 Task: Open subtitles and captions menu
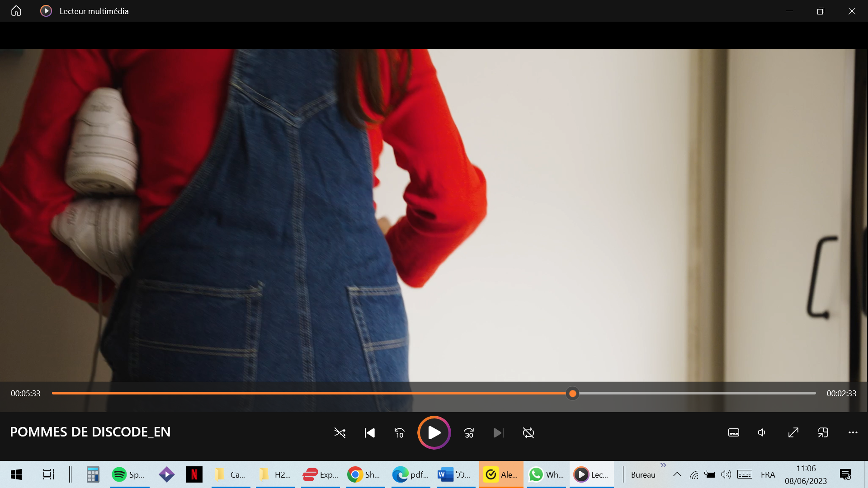[733, 433]
